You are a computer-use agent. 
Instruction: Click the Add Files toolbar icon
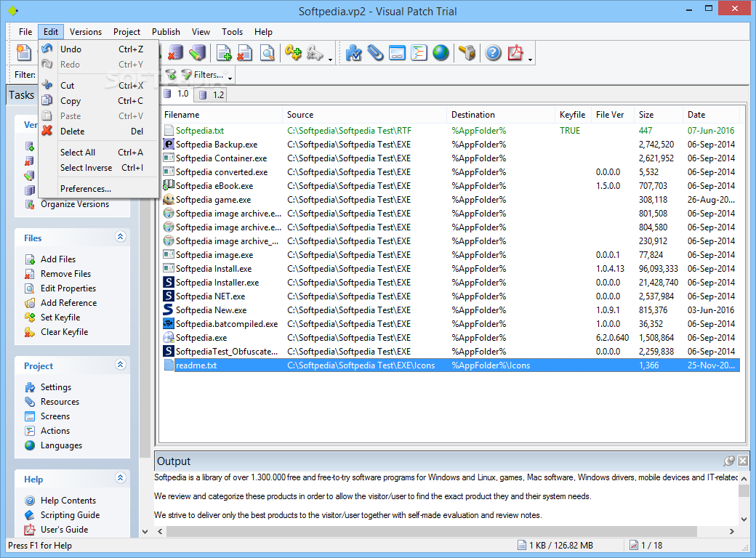point(224,52)
